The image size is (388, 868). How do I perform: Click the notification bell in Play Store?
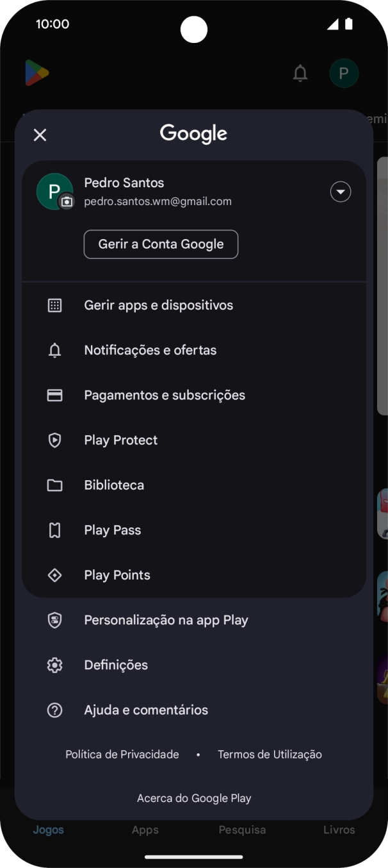[300, 73]
